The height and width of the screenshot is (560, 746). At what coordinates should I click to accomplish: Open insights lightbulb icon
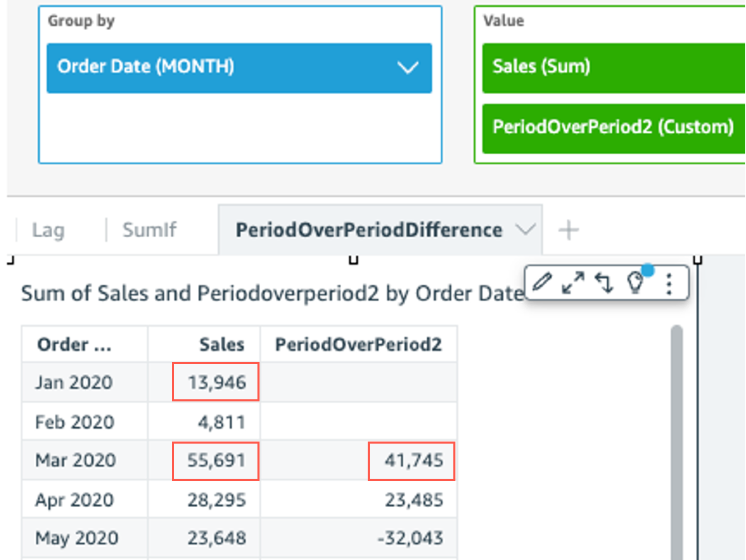635,283
